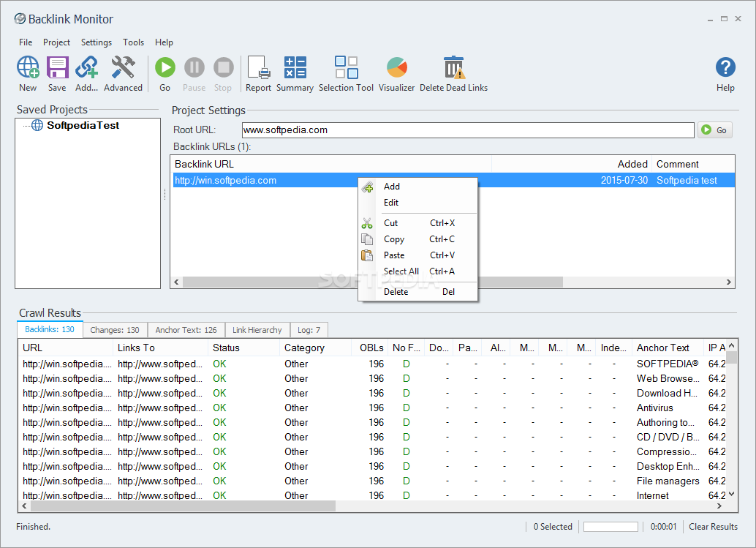Click the crawl results scroll up arrow
The height and width of the screenshot is (548, 756).
[731, 345]
